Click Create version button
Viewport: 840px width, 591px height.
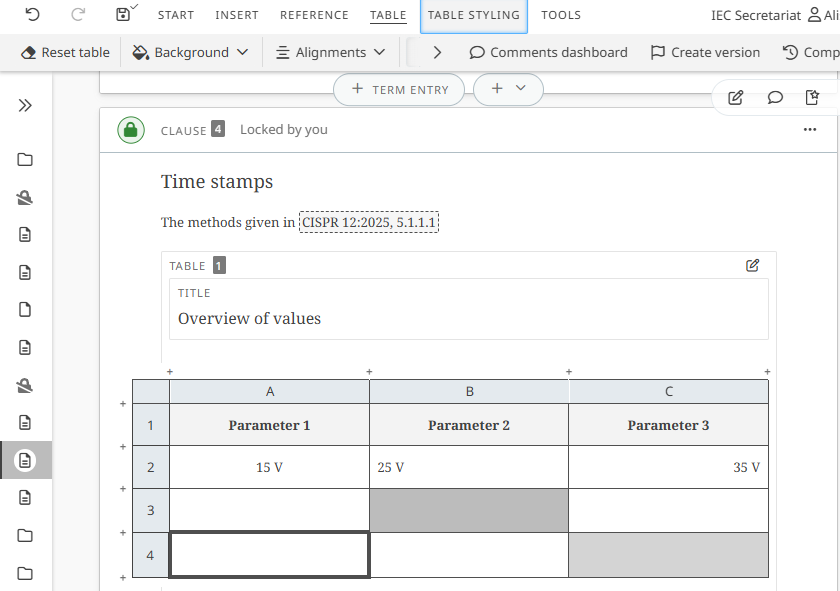705,53
